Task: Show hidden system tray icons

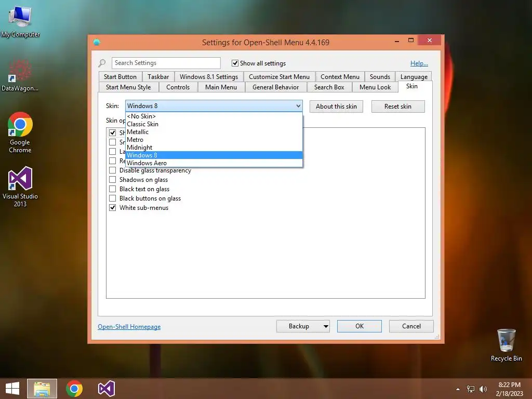Action: (458, 389)
